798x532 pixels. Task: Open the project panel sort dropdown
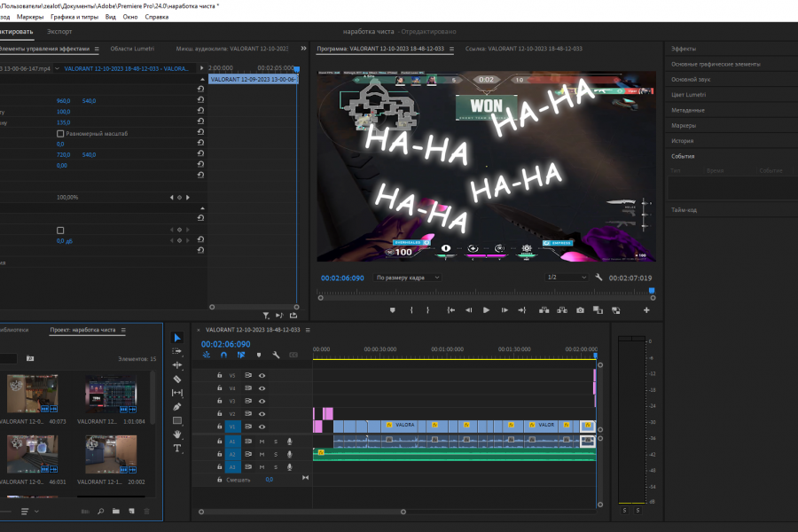tap(28, 512)
